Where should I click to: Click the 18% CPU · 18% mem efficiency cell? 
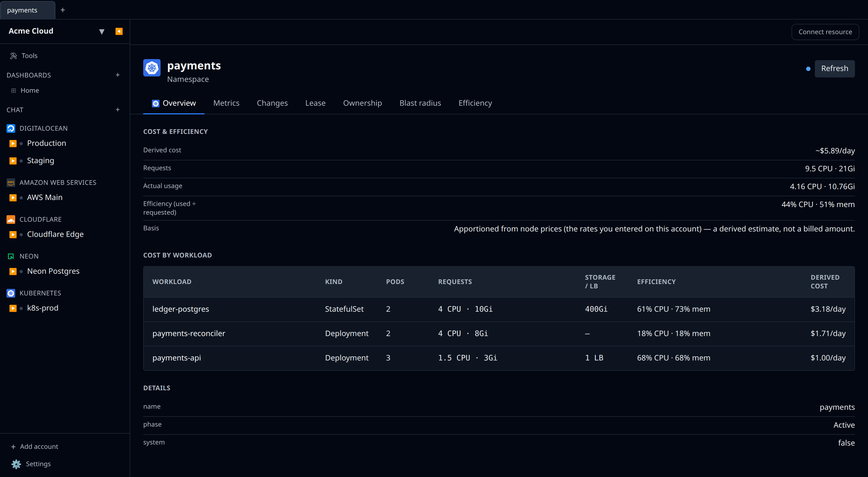[x=673, y=334]
